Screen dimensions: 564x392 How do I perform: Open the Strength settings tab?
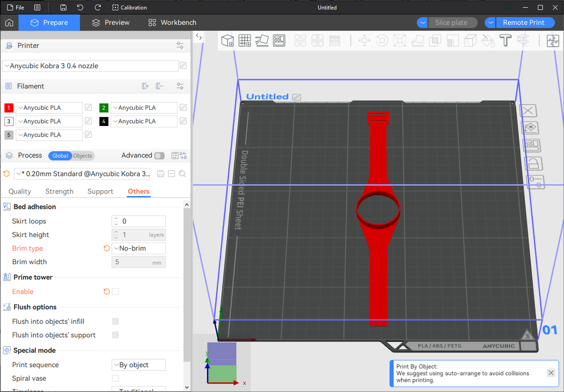click(x=59, y=192)
